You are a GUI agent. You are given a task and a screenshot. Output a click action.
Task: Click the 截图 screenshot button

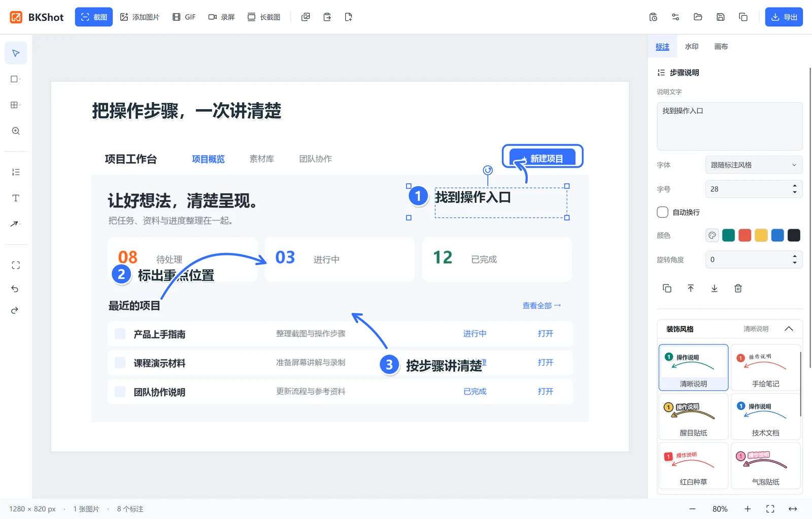[x=94, y=17]
